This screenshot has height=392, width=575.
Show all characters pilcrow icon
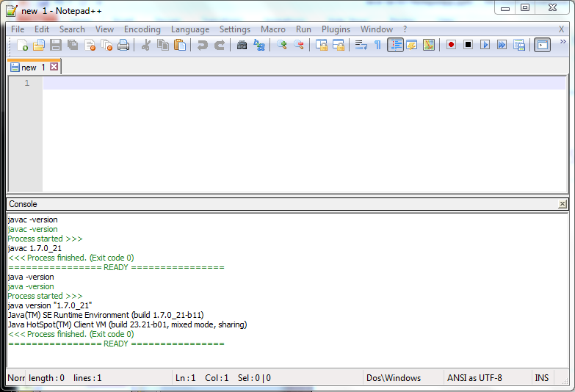tap(377, 45)
